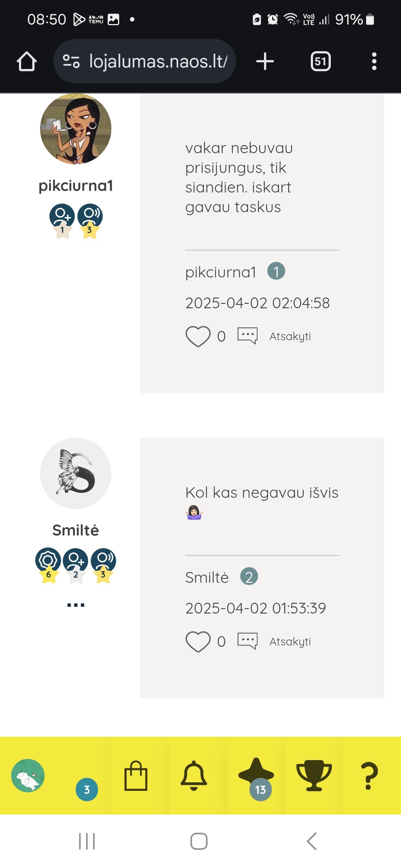Screen dimensions: 401x868
Task: Focus the lojalumas.naos.lt address bar
Action: point(145,61)
